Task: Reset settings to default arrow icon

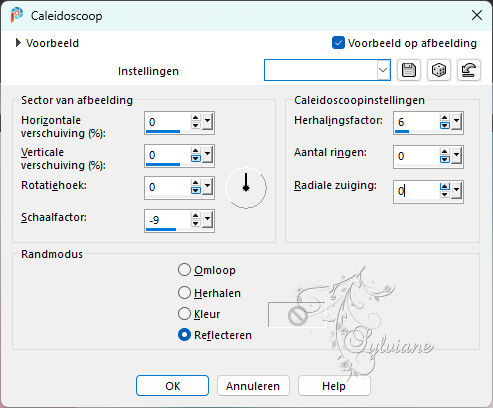Action: pyautogui.click(x=469, y=70)
